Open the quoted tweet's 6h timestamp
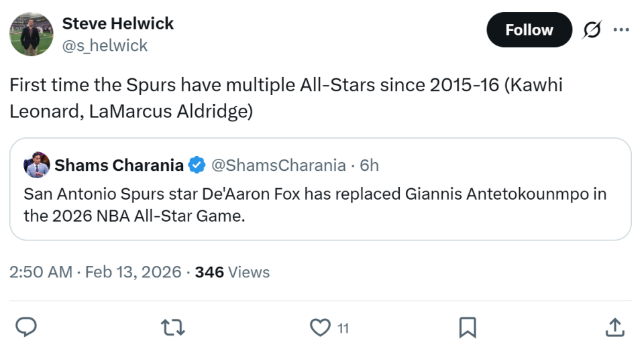 (x=370, y=165)
